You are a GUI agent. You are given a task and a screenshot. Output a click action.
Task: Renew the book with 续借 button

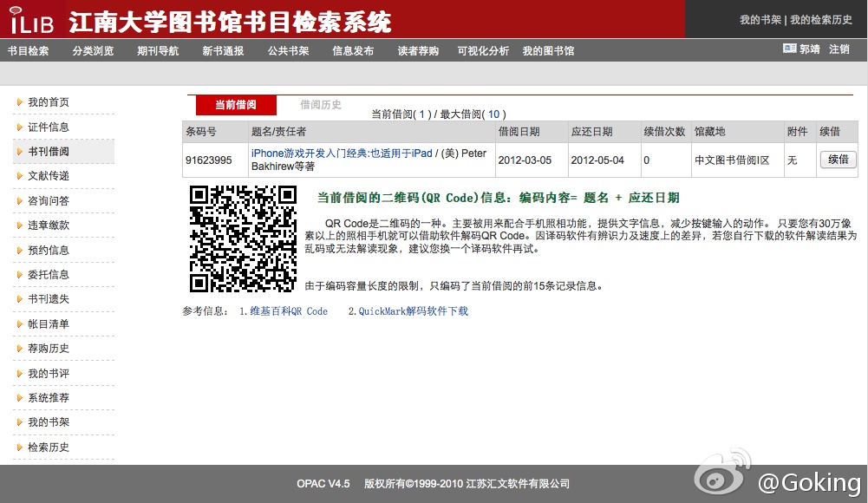pos(839,160)
